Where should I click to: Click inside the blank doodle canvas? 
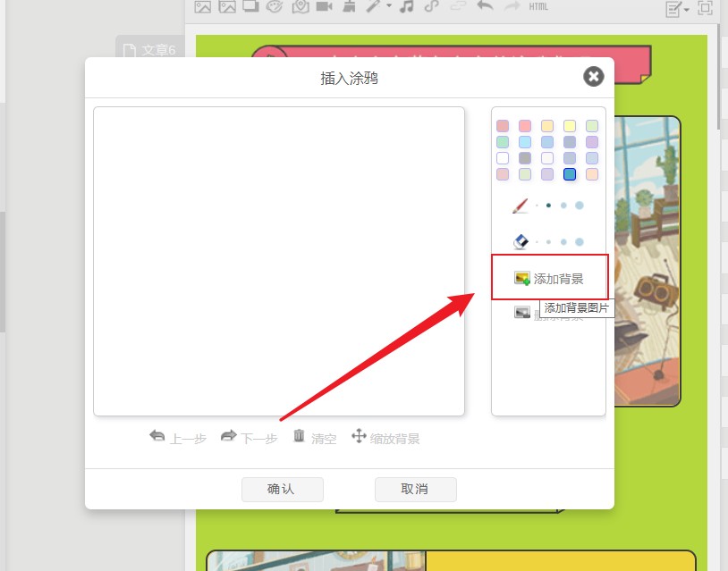[x=278, y=261]
